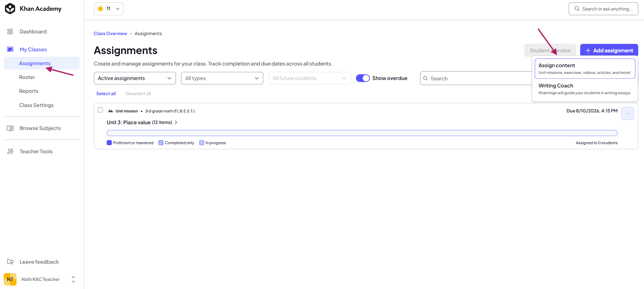Image resolution: width=644 pixels, height=289 pixels.
Task: Open Roster in the sidebar
Action: coord(27,77)
